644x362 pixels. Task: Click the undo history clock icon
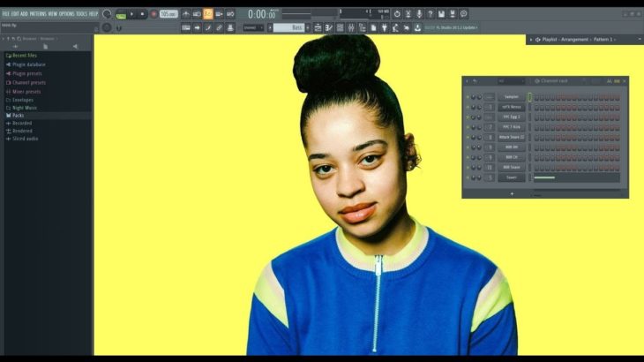pyautogui.click(x=397, y=14)
